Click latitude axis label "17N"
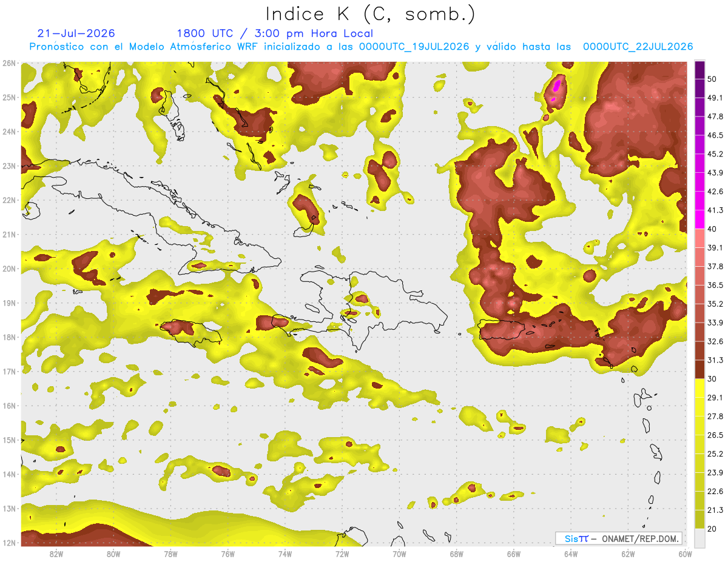Image resolution: width=728 pixels, height=562 pixels. [x=8, y=372]
